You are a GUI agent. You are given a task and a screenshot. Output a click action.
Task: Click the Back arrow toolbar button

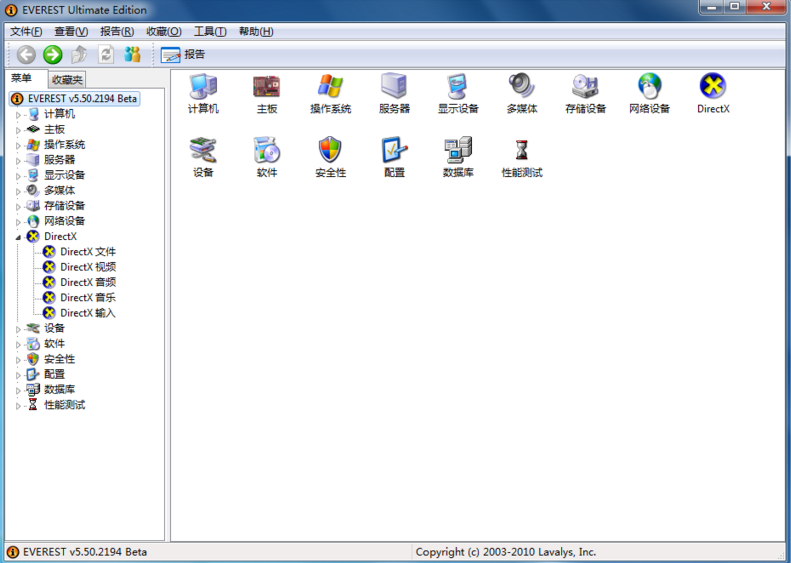[26, 54]
